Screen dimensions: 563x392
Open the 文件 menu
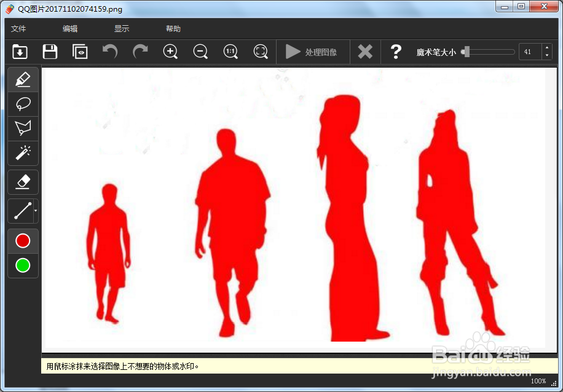pos(18,29)
